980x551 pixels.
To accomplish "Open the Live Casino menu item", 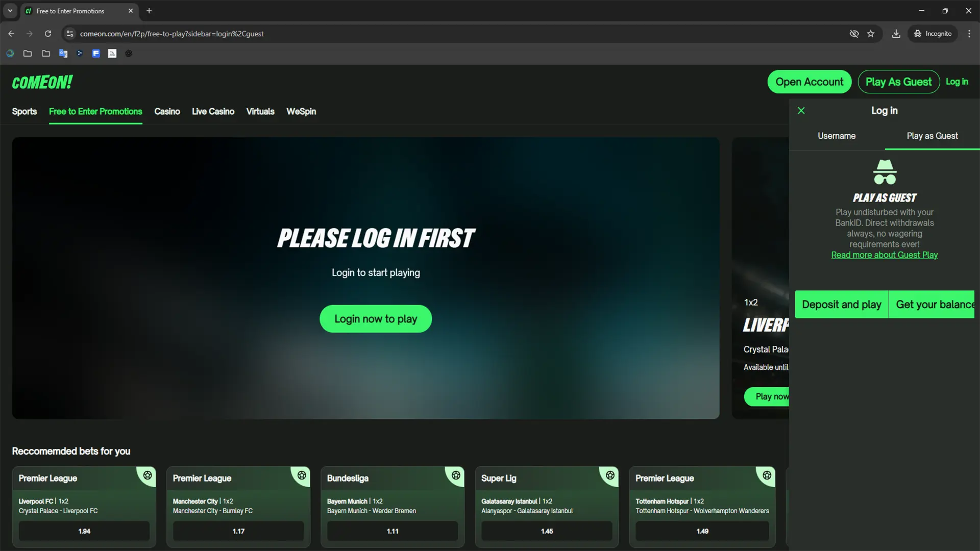I will coord(213,111).
